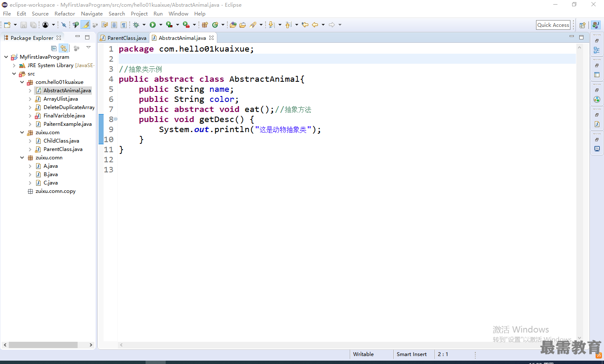
Task: Open the Run button dropdown arrow
Action: (161, 25)
